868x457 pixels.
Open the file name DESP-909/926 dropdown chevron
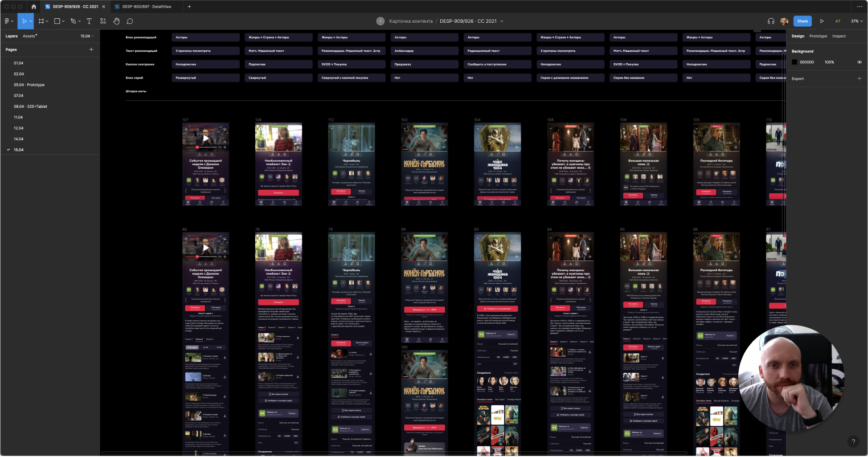click(x=502, y=22)
